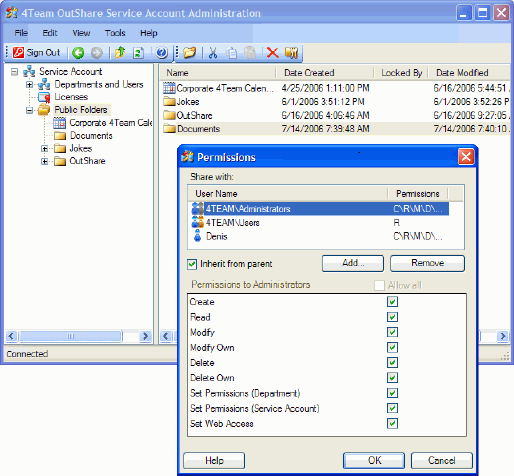Image resolution: width=514 pixels, height=476 pixels.
Task: Click the Departments and Users icon in tree
Action: [x=44, y=84]
